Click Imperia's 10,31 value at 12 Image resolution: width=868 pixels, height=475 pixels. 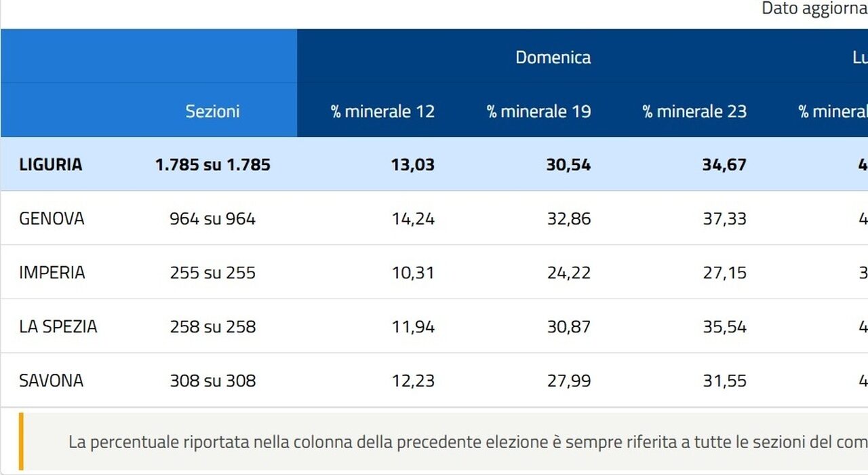(x=413, y=273)
